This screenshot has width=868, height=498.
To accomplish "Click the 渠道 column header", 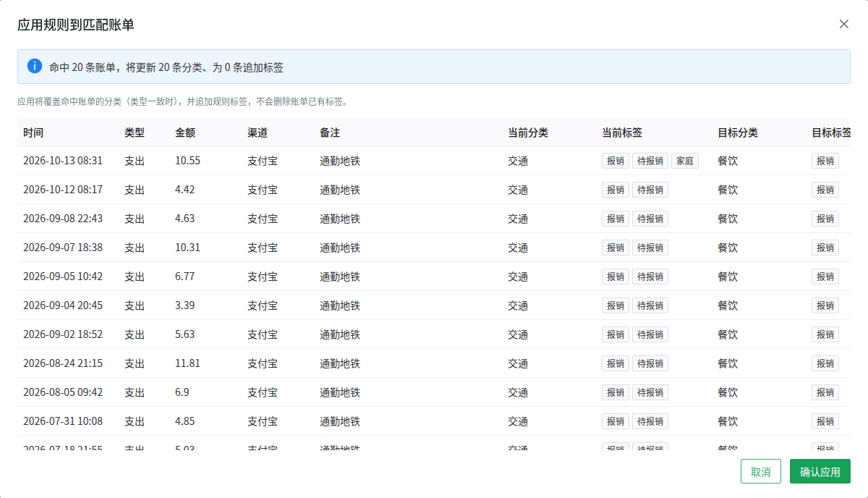I will click(258, 132).
